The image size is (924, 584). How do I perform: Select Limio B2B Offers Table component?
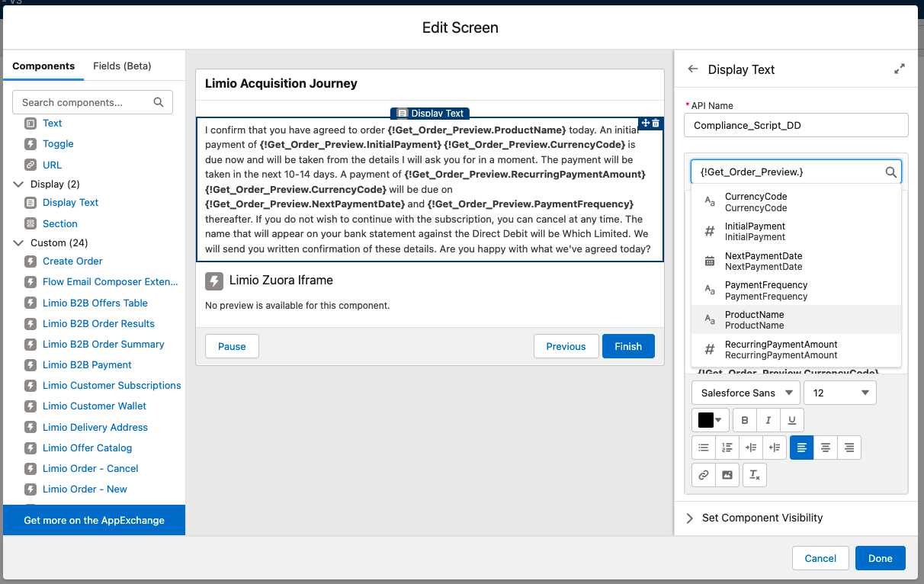click(x=95, y=303)
